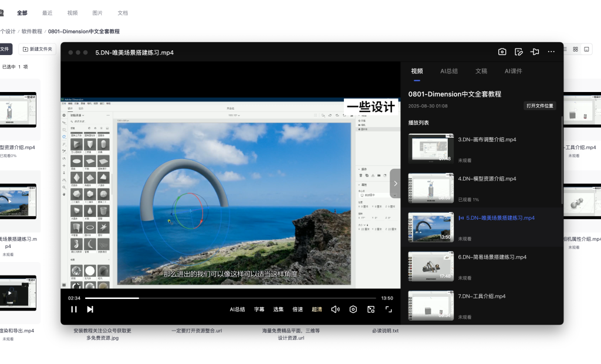
Task: Click the 已选中 1 项 selection status
Action: point(15,67)
